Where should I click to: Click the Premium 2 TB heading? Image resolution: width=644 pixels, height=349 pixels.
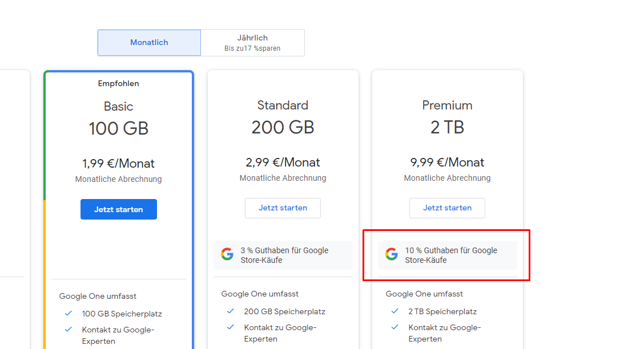point(447,117)
